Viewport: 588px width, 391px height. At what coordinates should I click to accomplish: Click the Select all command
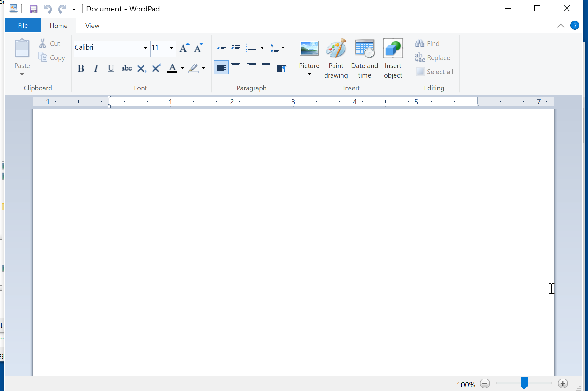point(435,72)
